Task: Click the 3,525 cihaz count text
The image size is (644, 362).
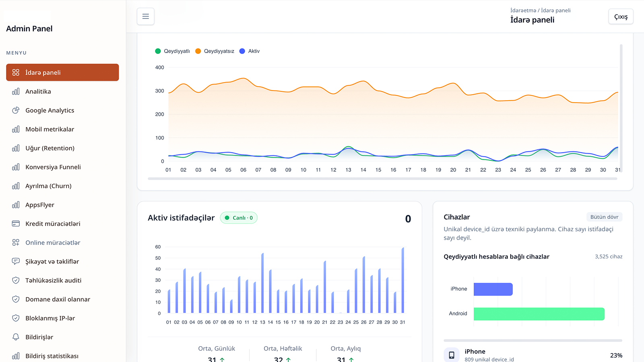Action: tap(609, 257)
